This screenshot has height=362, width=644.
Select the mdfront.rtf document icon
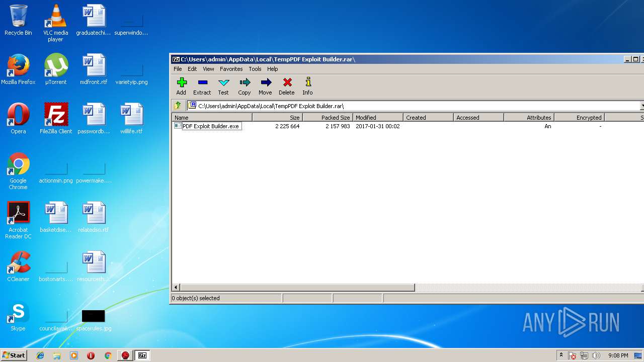94,69
